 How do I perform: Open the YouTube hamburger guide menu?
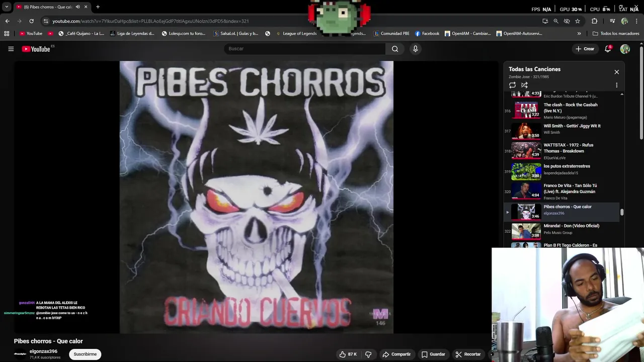pos(11,49)
